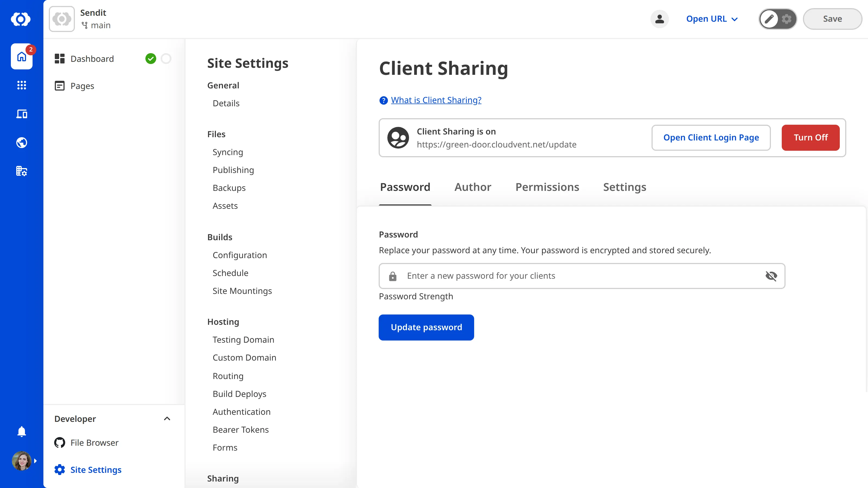The height and width of the screenshot is (488, 868).
Task: Open the organization settings icon in sidebar
Action: [21, 171]
